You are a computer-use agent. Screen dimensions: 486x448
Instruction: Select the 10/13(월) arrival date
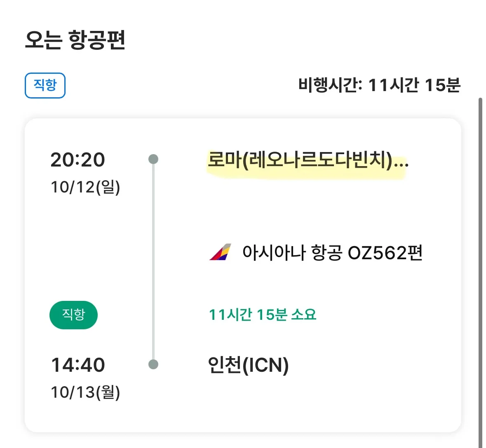coord(85,392)
